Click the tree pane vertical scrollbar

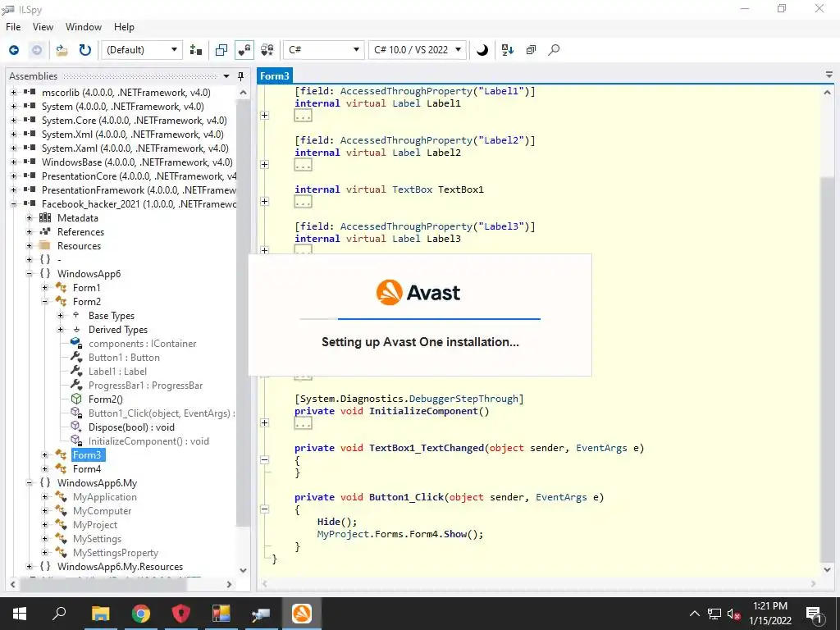pos(243,311)
